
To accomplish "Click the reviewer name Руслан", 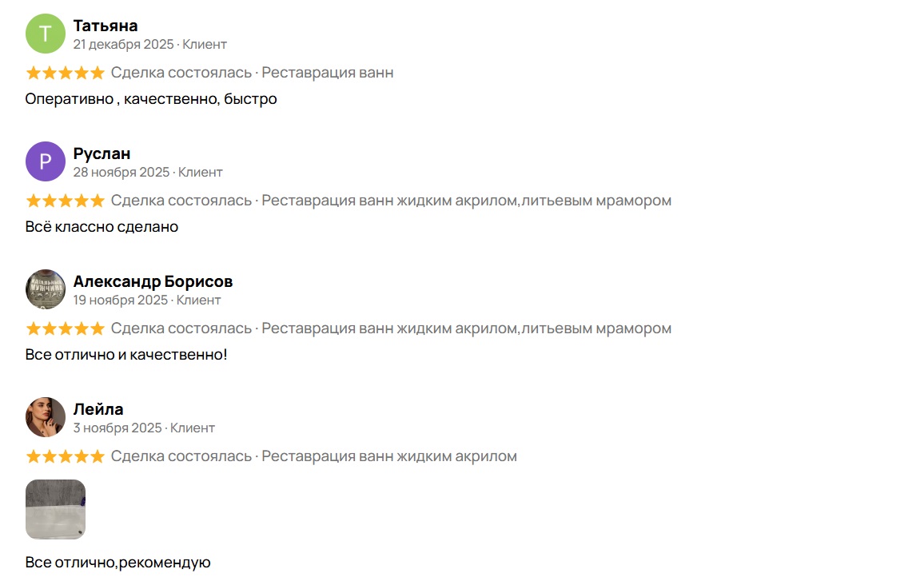I will point(102,153).
